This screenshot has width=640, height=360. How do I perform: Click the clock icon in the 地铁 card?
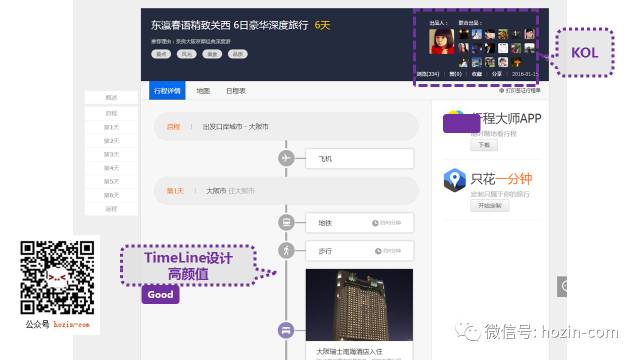coord(375,223)
